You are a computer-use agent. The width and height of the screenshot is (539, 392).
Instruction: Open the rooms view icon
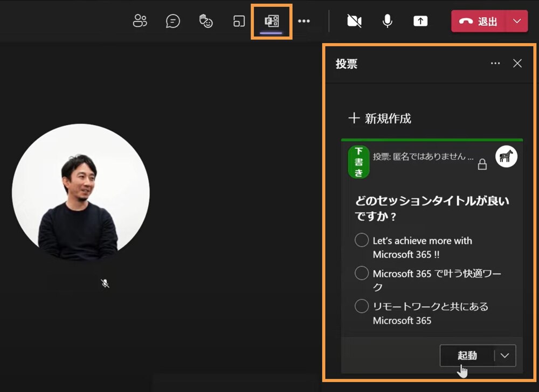[239, 21]
